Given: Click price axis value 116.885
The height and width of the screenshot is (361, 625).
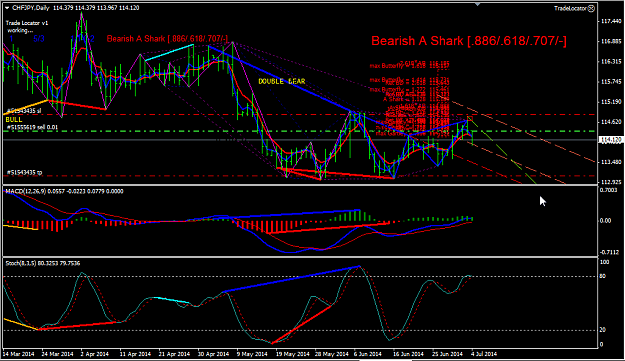Looking at the screenshot, I should (610, 41).
